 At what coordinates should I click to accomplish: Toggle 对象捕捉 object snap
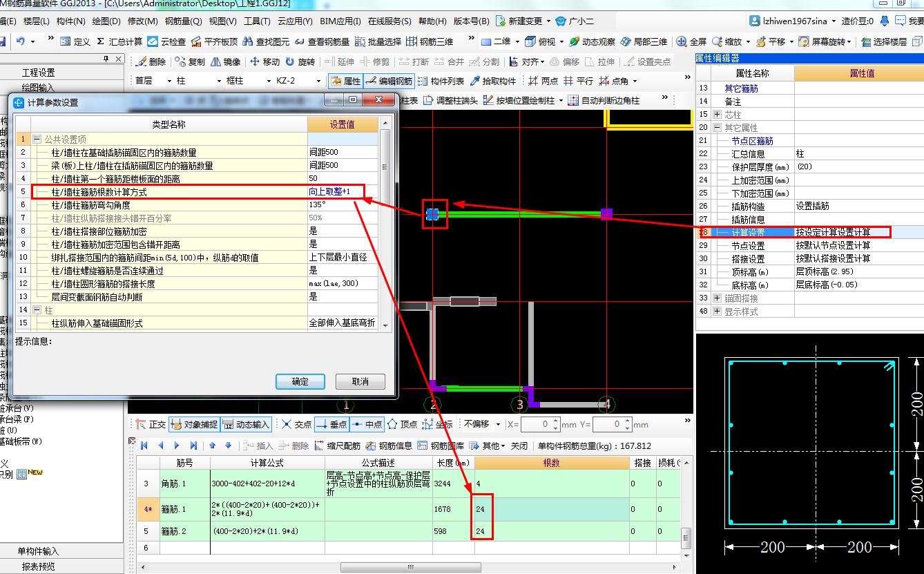coord(194,424)
